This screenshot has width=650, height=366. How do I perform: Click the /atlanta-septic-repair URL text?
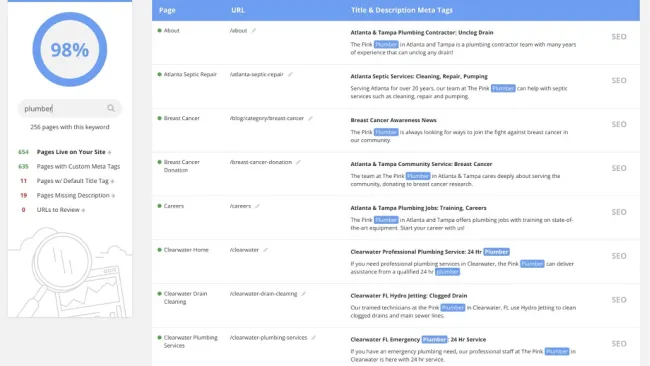point(257,75)
